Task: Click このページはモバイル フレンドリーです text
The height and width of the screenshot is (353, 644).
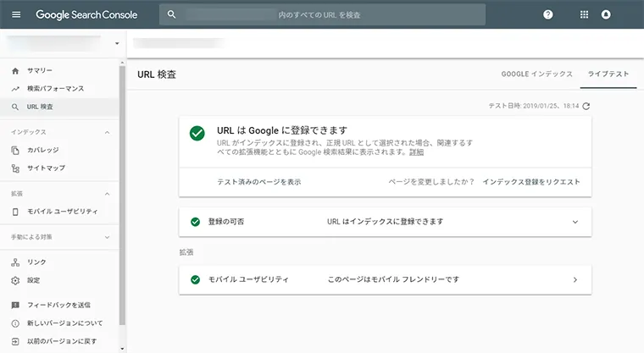Action: click(x=393, y=280)
